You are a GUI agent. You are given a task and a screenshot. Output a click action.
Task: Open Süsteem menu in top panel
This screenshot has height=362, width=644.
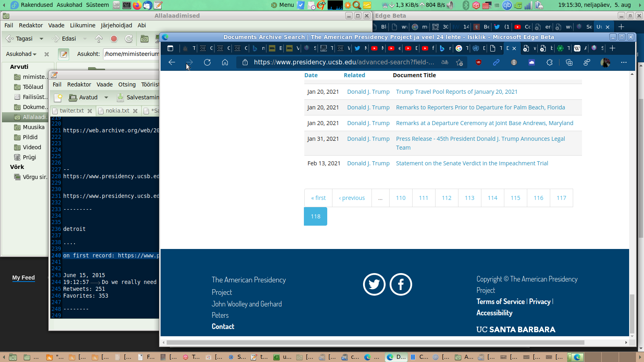(x=97, y=5)
